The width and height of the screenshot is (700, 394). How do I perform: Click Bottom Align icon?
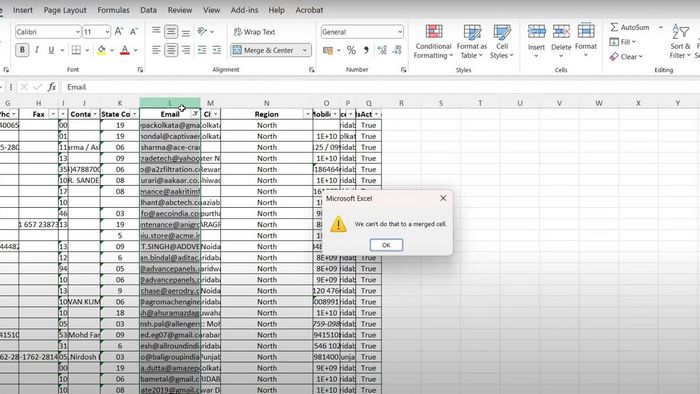(x=186, y=31)
